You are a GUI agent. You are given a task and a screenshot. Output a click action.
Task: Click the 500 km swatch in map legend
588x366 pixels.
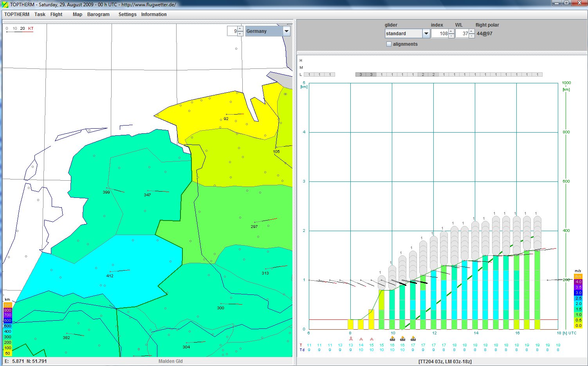[x=8, y=326]
